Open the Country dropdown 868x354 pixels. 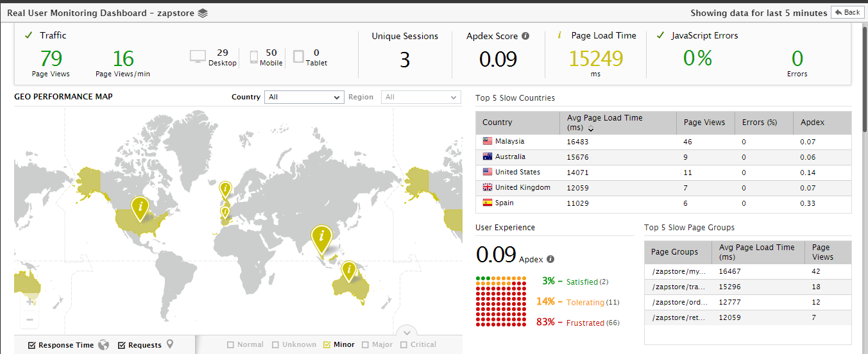pyautogui.click(x=304, y=97)
